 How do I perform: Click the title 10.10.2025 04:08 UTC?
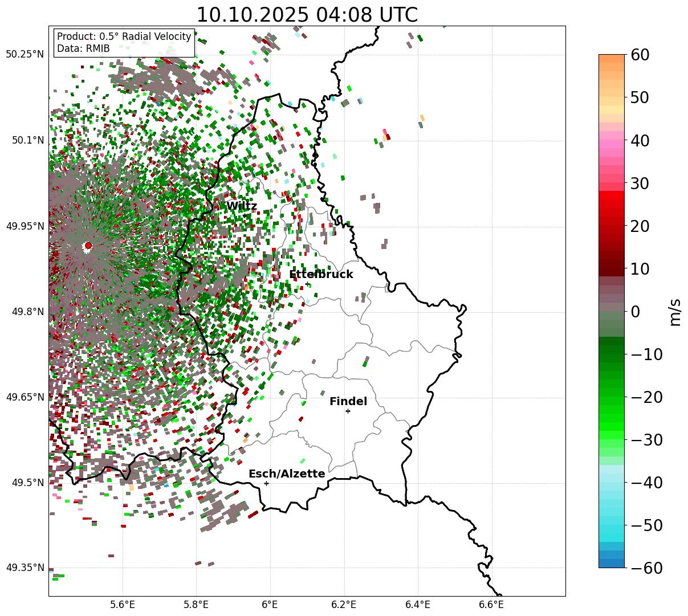pyautogui.click(x=307, y=15)
